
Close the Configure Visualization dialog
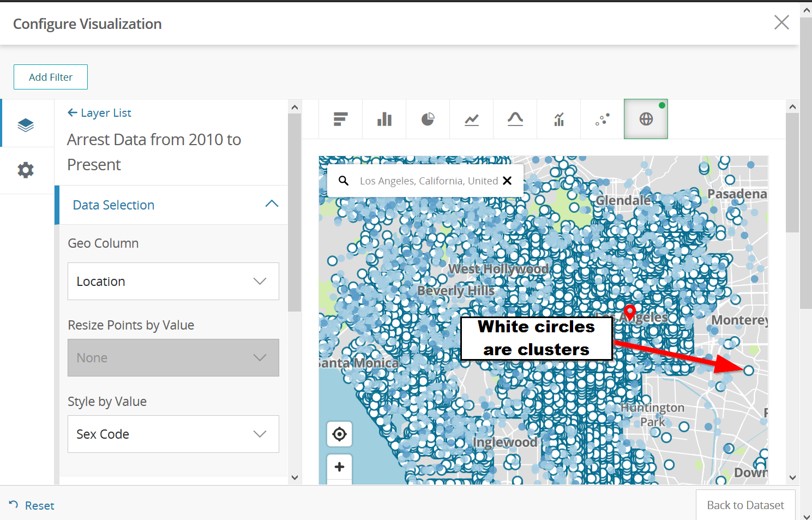coord(781,22)
